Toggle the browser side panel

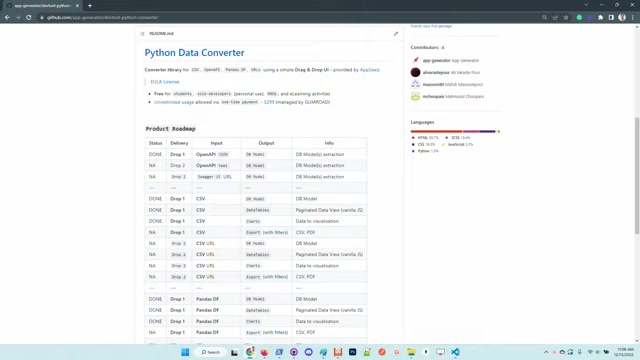coord(611,18)
